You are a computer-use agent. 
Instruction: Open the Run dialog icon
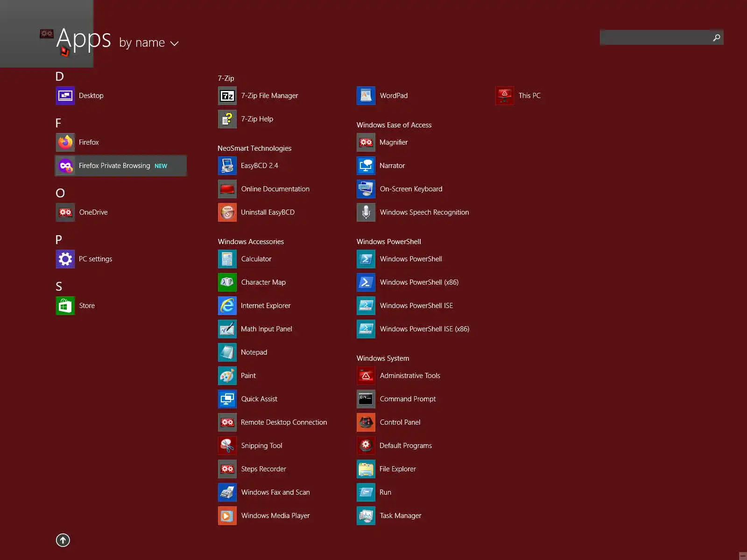tap(366, 492)
